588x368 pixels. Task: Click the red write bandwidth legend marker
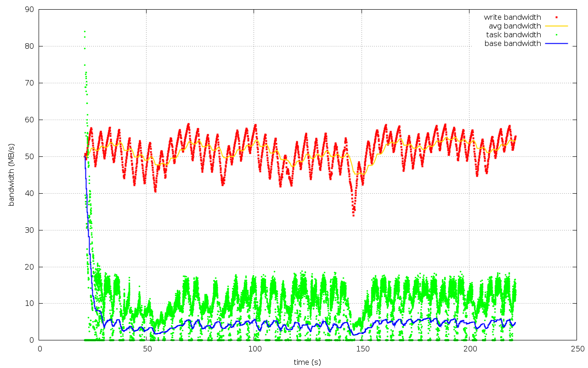coord(556,17)
